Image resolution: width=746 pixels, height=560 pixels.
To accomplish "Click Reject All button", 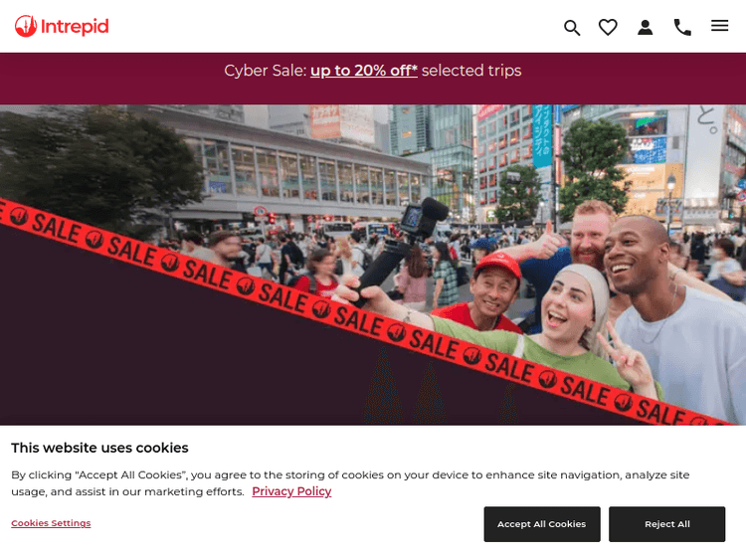I will [x=667, y=524].
